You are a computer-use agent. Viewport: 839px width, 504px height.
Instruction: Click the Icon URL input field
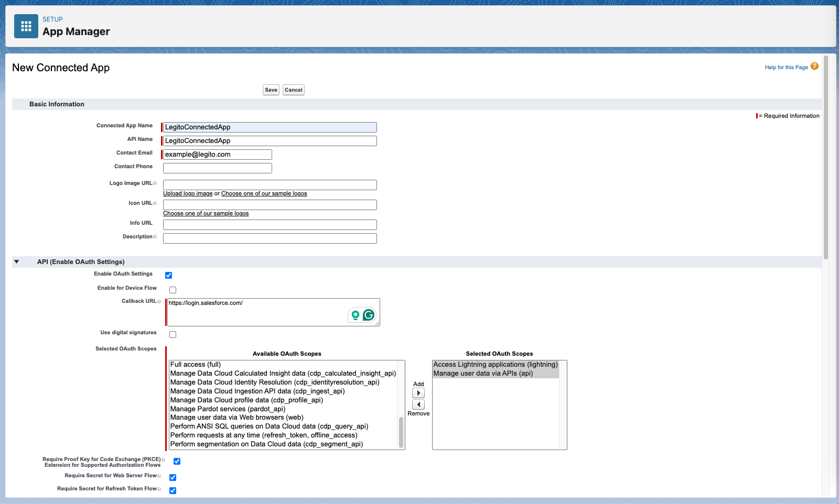(270, 205)
